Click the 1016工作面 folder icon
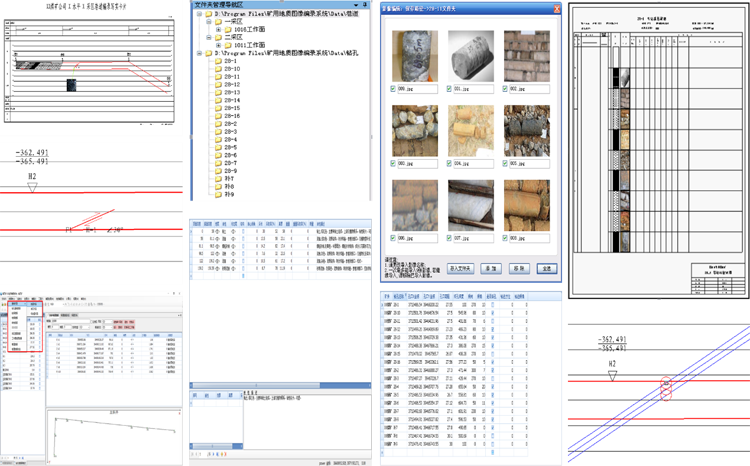 (x=227, y=29)
